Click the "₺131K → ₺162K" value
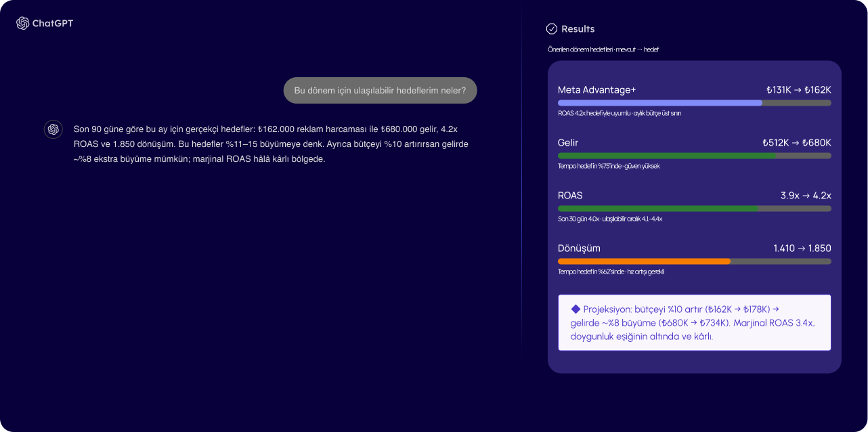This screenshot has height=432, width=868. click(799, 89)
